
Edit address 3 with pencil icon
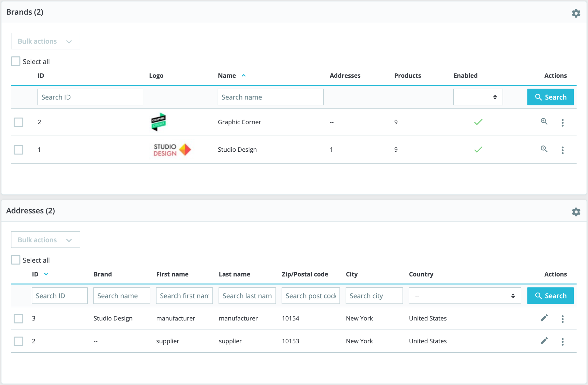pos(544,318)
